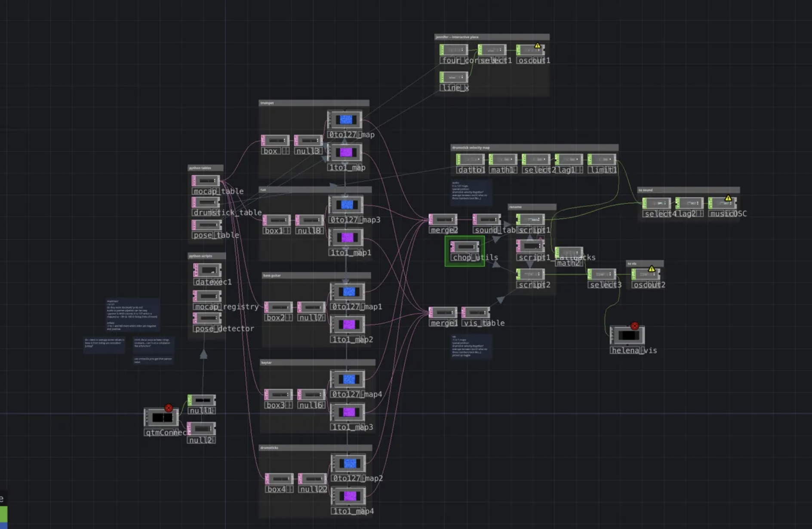Select the select3 CHOP node
This screenshot has height=529, width=812.
(602, 274)
